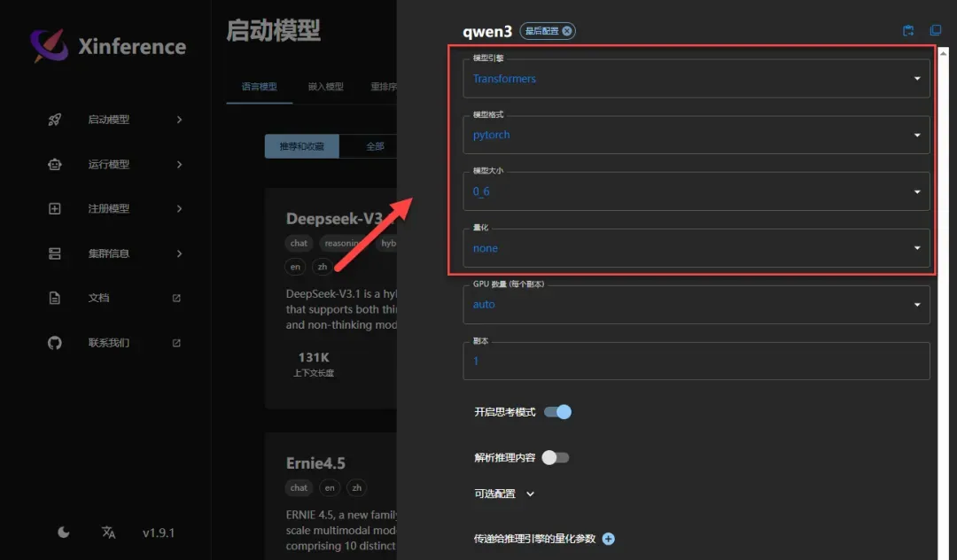957x560 pixels.
Task: Toggle dark mode moon icon
Action: (x=64, y=533)
